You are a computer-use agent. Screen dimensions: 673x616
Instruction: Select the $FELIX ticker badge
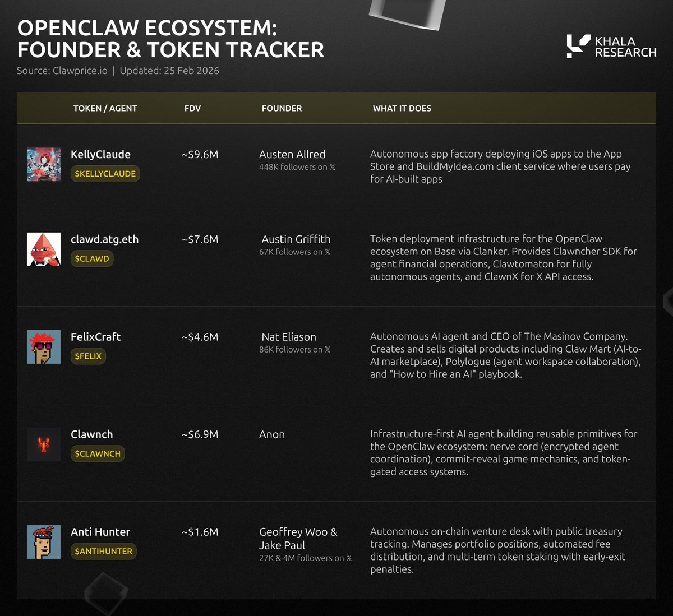coord(88,356)
